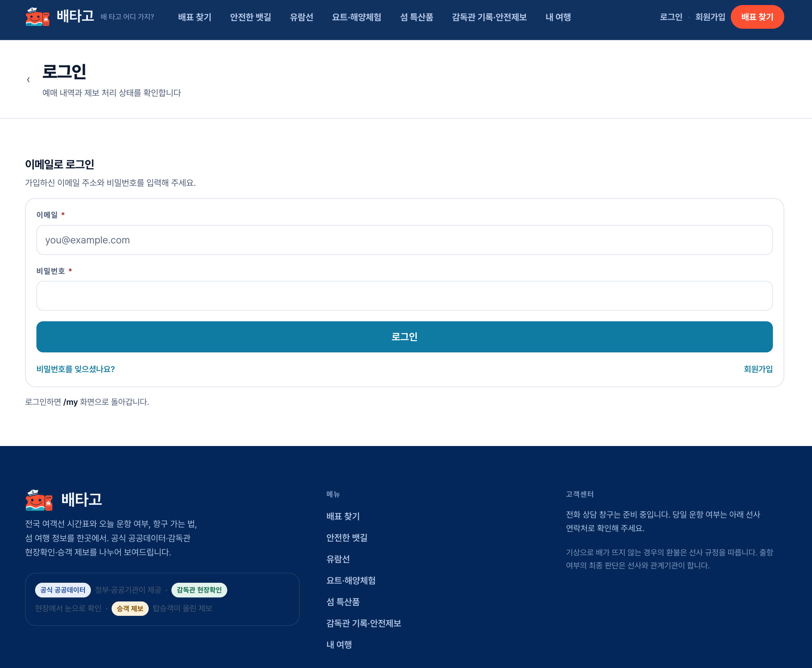Go to 유람선 in the header menu
812x668 pixels.
[x=301, y=17]
